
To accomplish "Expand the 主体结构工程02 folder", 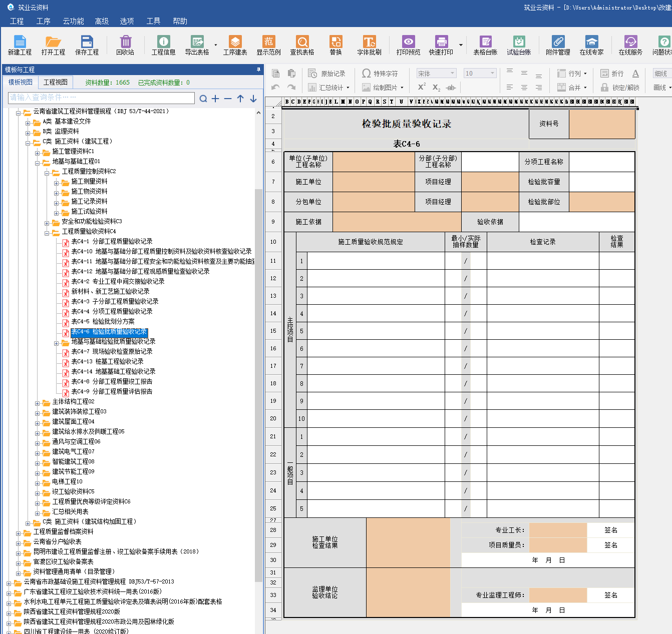I will (38, 403).
